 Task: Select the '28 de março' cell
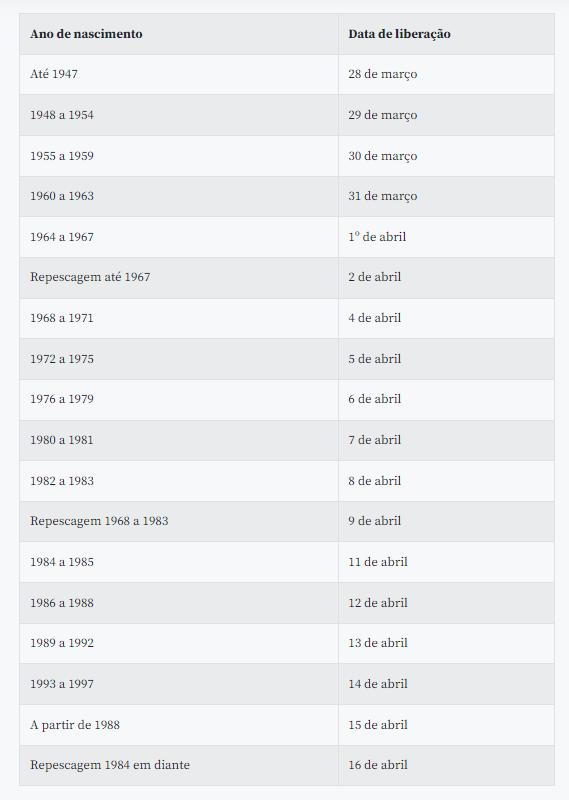tap(447, 74)
